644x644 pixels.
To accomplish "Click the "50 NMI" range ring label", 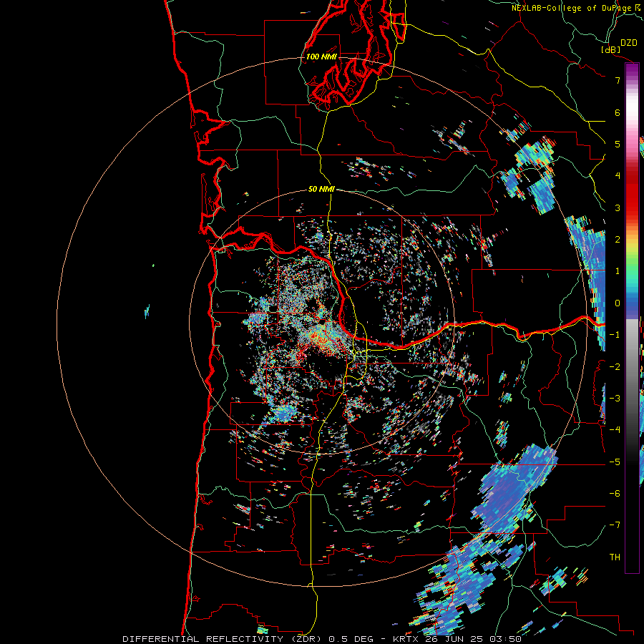I will coord(321,189).
